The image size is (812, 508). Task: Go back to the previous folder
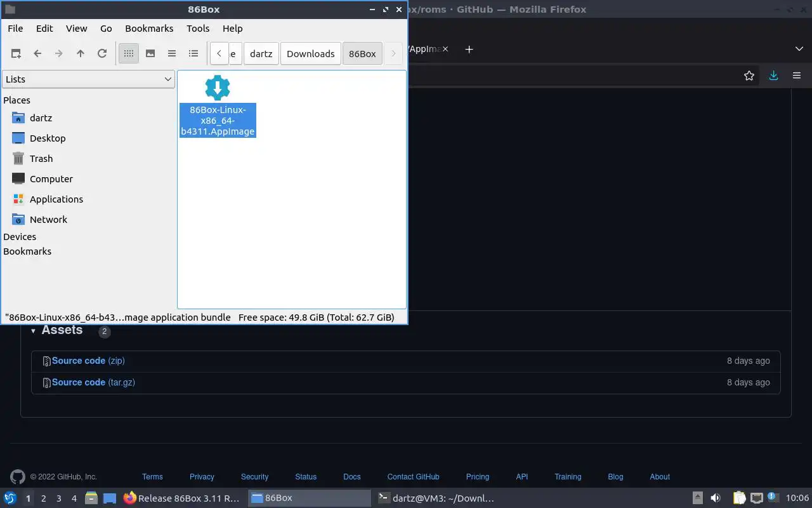pos(37,54)
